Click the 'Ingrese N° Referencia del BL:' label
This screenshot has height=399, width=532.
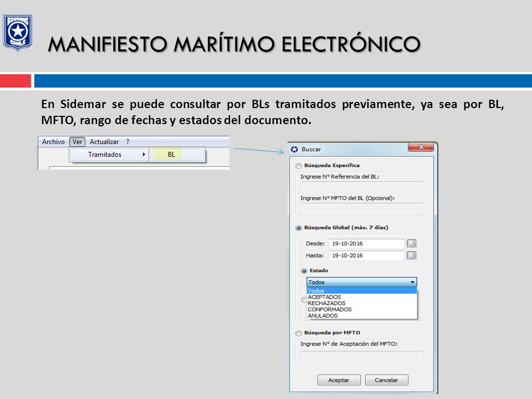(x=340, y=177)
